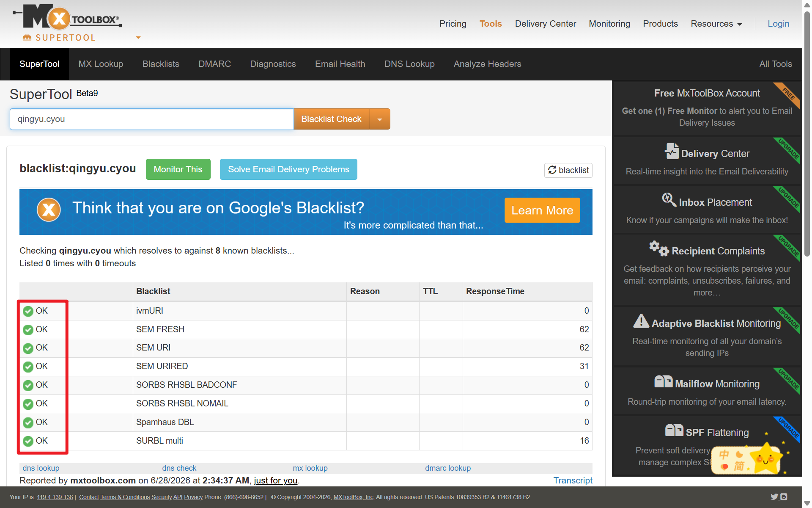Click the dns check link
The height and width of the screenshot is (508, 812).
pyautogui.click(x=179, y=468)
